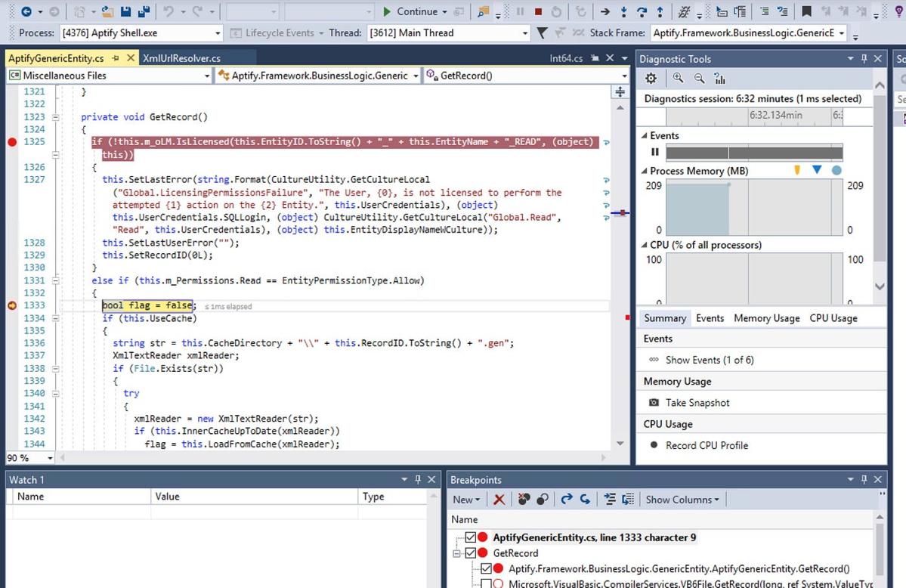Adjust the editor zoom level control showing 90%
906x588 pixels.
[x=29, y=457]
